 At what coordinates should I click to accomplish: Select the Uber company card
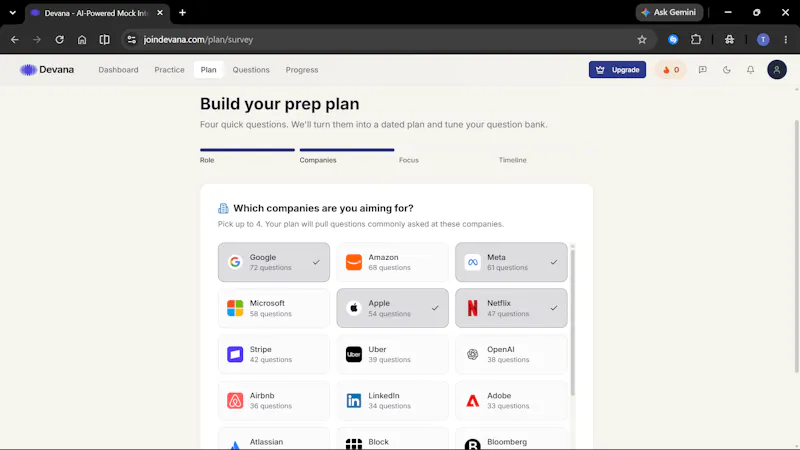392,354
